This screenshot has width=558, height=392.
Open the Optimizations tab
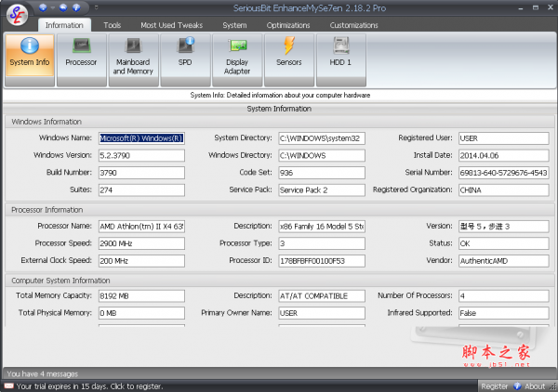point(288,25)
